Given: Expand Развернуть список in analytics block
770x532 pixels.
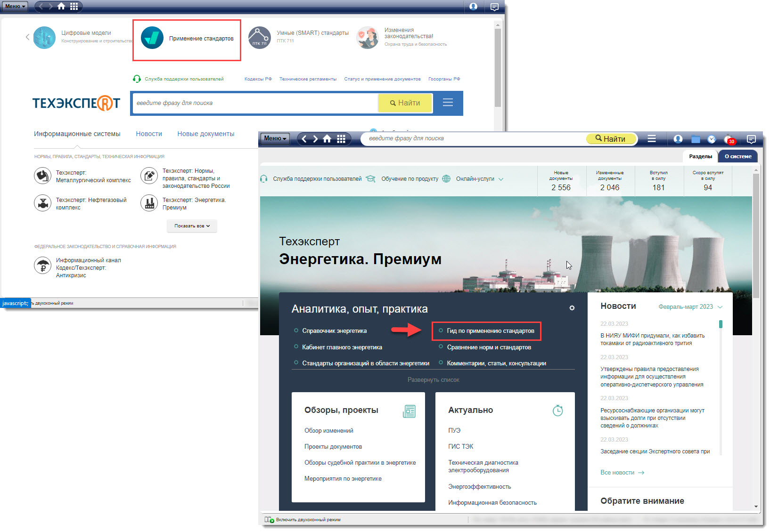Looking at the screenshot, I should [x=433, y=380].
